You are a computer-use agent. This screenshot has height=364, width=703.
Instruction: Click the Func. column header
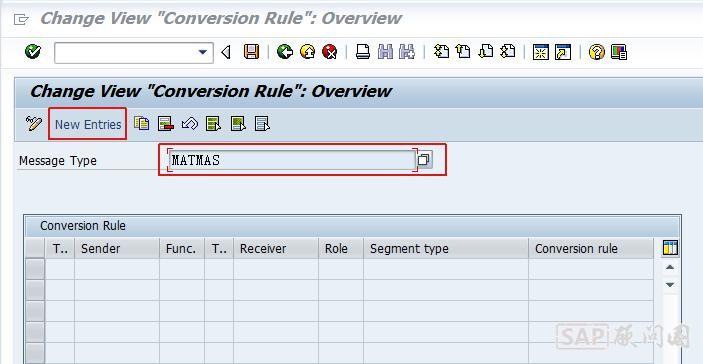182,248
